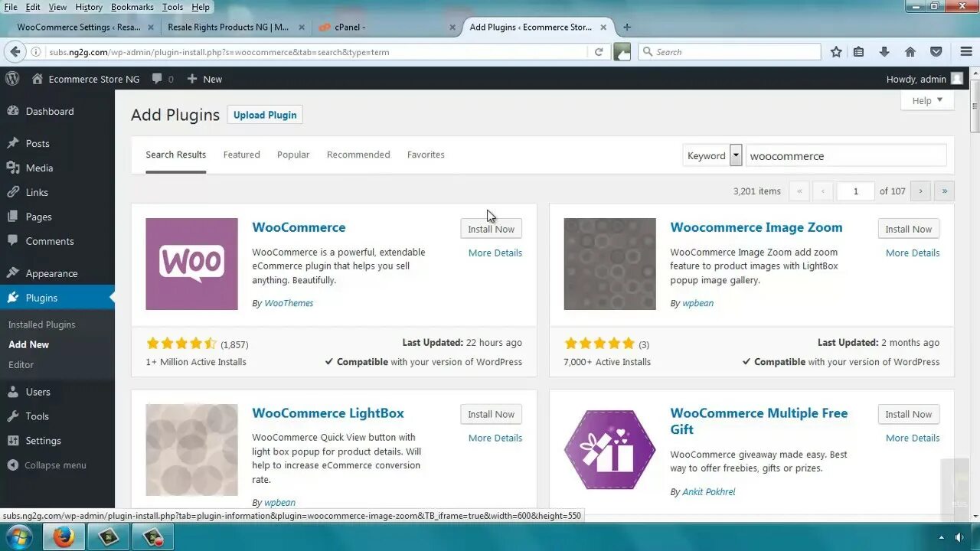This screenshot has width=980, height=551.
Task: Click the bookmark star icon
Action: (836, 52)
